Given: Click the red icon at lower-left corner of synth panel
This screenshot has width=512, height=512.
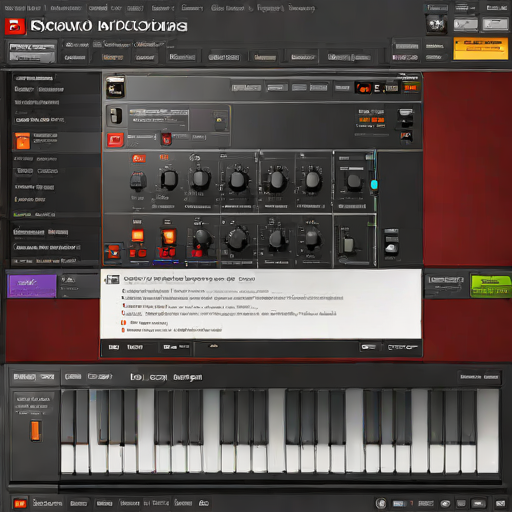Looking at the screenshot, I should 113,252.
